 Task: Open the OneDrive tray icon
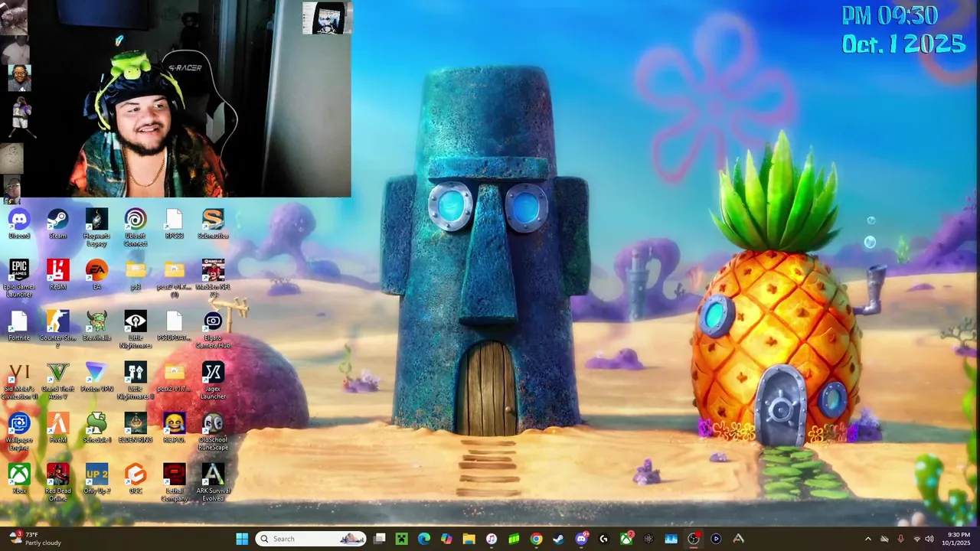[x=884, y=539]
